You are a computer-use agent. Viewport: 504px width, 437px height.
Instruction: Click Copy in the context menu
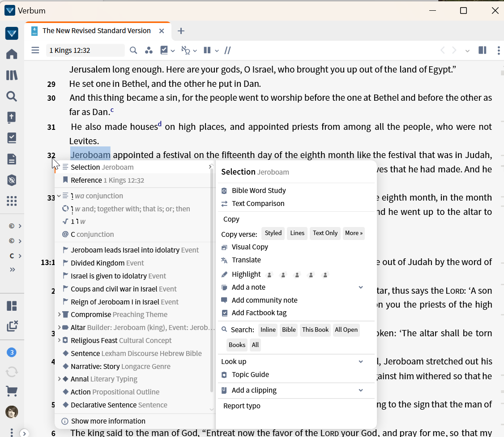click(231, 219)
